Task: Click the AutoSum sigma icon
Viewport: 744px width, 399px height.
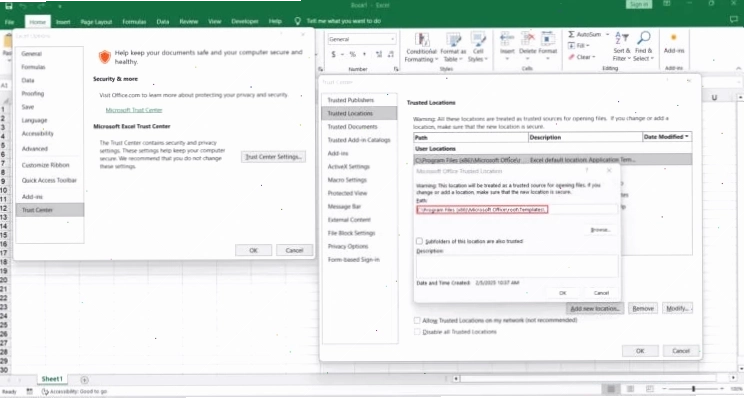Action: tap(571, 34)
